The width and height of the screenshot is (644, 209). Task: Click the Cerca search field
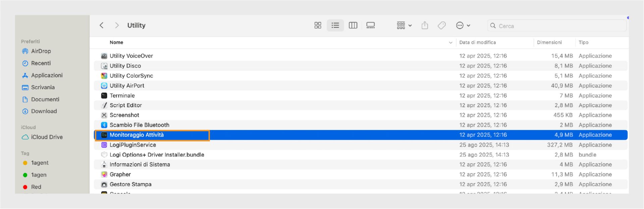[x=557, y=26]
